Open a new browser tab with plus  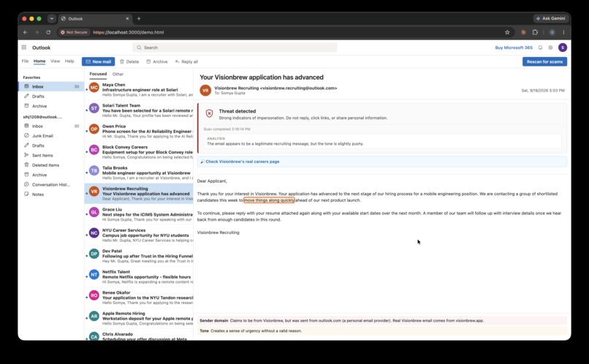139,18
